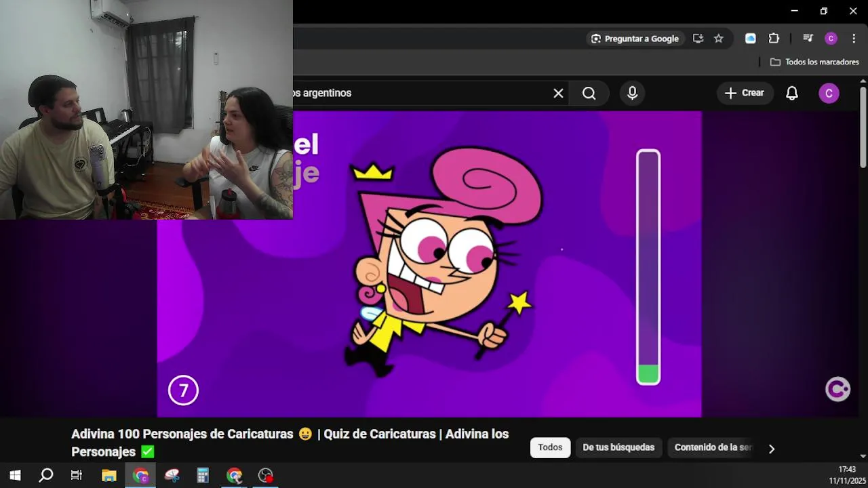Screen dimensions: 868x488
Task: Open the Chrome extensions puzzle icon
Action: (x=774, y=39)
